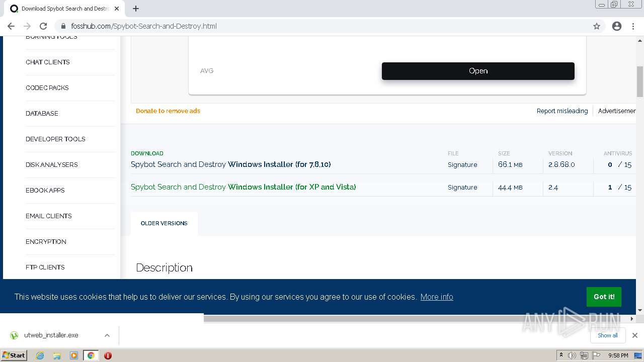Open the Chrome profile avatar
Viewport: 644px width, 362px height.
click(x=617, y=26)
